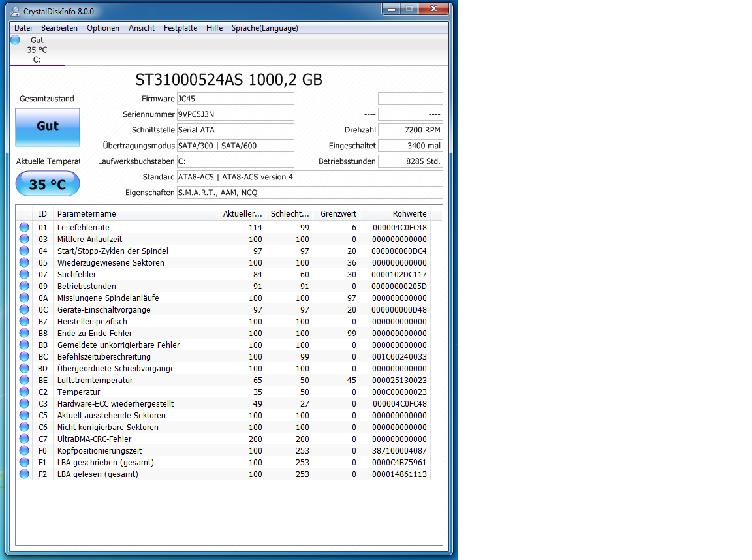Click the Gut health status button
Image resolution: width=752 pixels, height=560 pixels.
[x=48, y=127]
